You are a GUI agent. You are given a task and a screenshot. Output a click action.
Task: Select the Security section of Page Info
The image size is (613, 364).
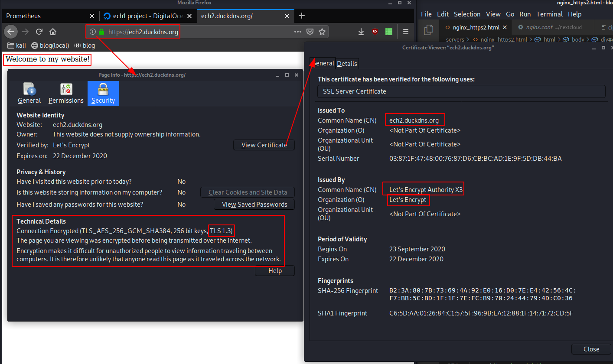click(x=103, y=93)
